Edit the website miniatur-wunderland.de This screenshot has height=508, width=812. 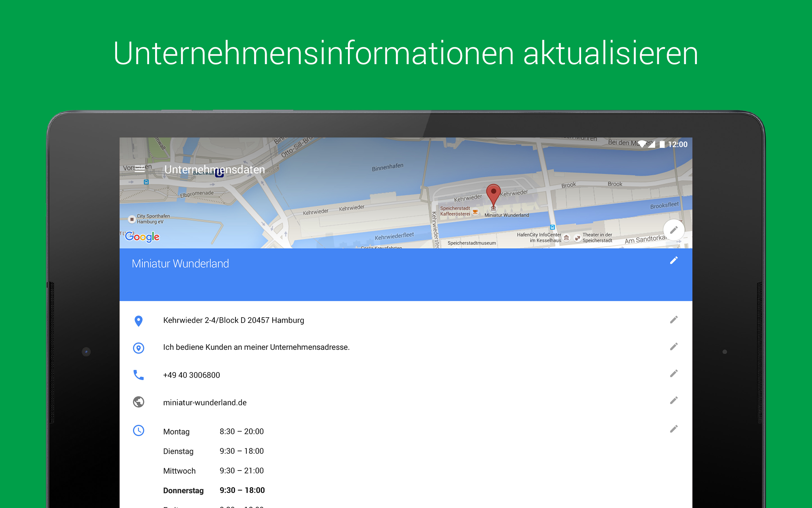[674, 400]
